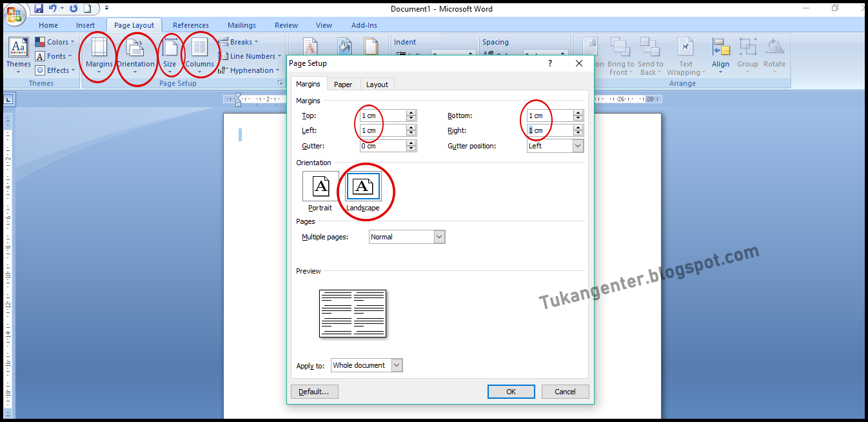The width and height of the screenshot is (868, 422).
Task: Decrease the Gutter value with down arrow
Action: coord(411,149)
